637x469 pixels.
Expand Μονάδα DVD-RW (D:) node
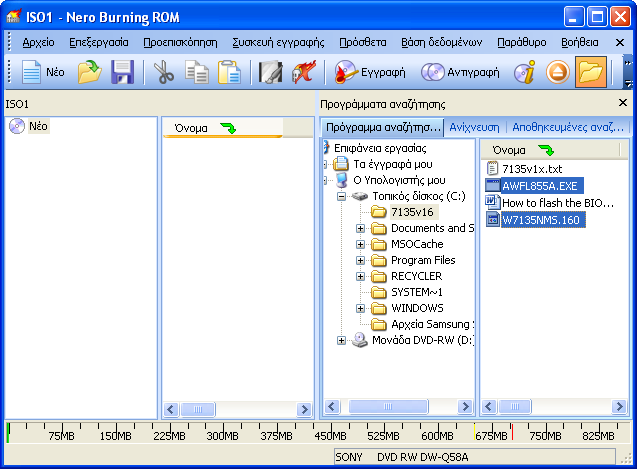pos(342,341)
